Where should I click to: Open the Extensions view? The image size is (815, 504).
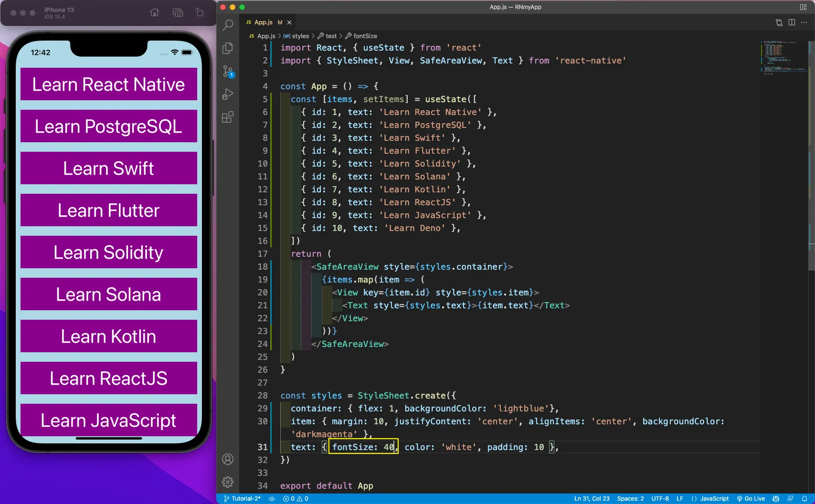point(228,117)
